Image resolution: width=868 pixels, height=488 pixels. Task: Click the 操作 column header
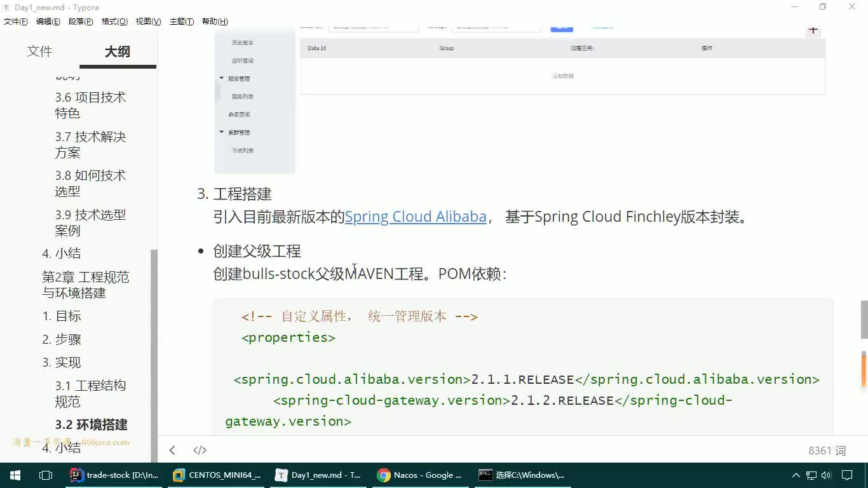(x=707, y=48)
